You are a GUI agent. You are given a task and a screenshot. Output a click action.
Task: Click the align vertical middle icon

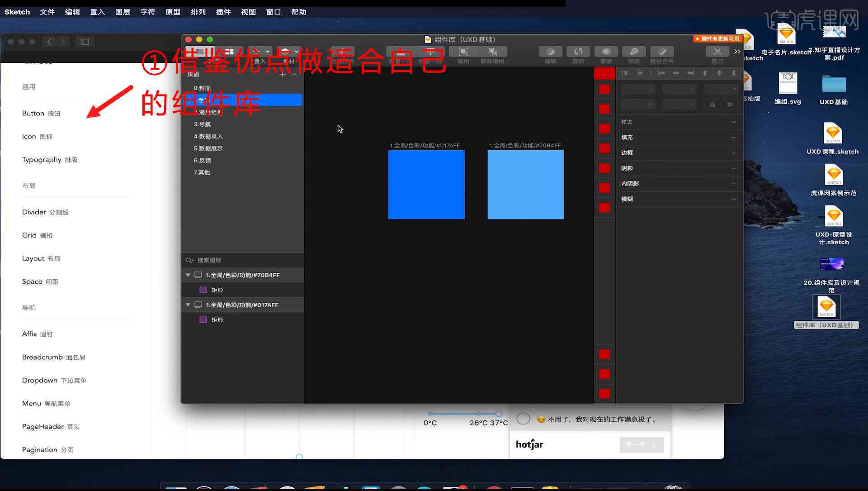pyautogui.click(x=719, y=73)
